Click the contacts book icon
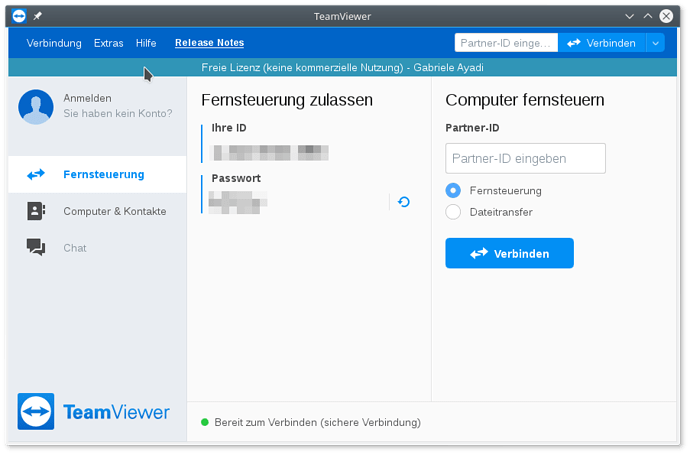 [x=36, y=211]
